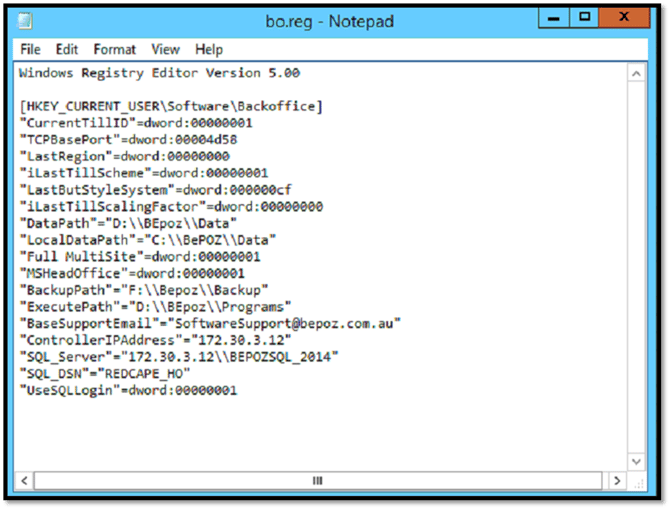Open the Format menu
Image resolution: width=670 pixels, height=509 pixels.
[115, 49]
